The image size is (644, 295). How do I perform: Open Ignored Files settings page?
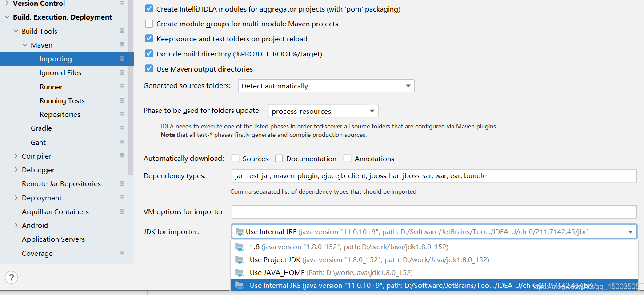coord(60,72)
